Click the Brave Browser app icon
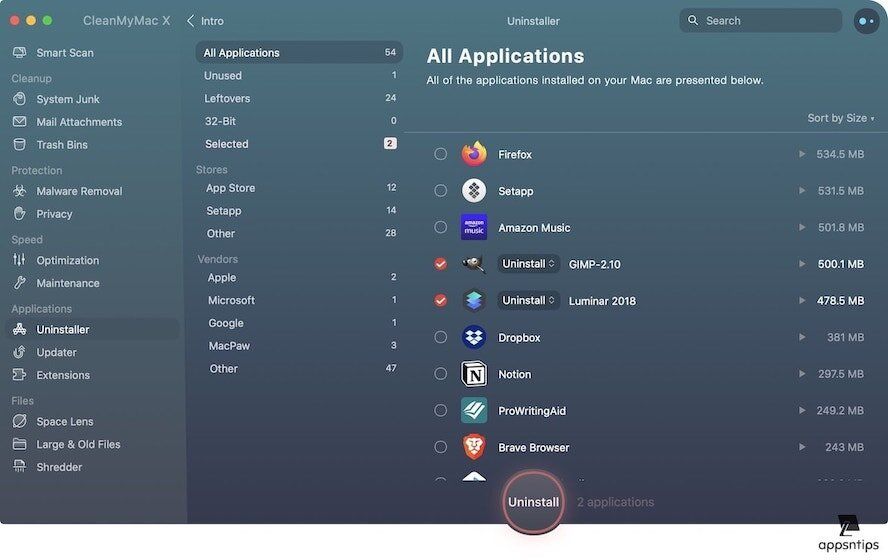 pyautogui.click(x=474, y=447)
